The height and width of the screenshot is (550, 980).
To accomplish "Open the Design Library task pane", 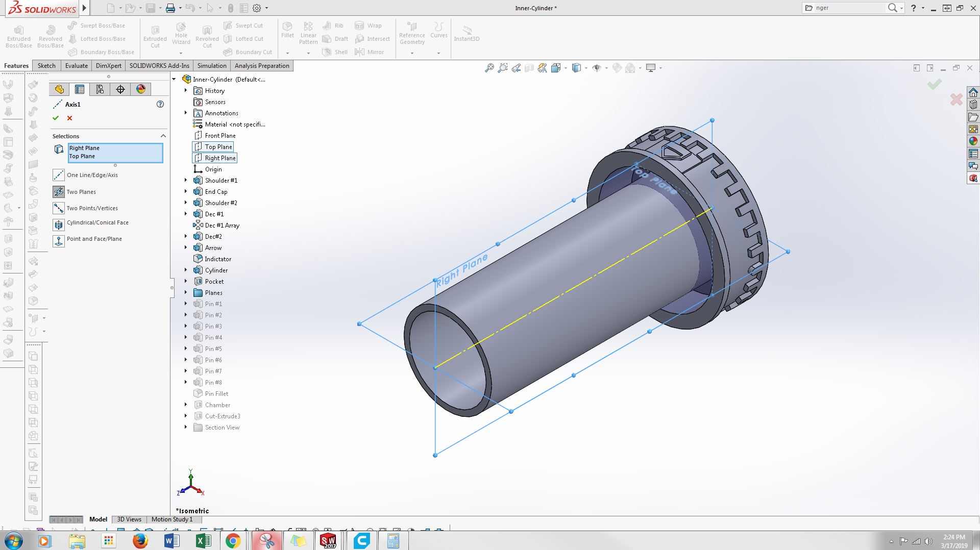I will pos(973,105).
